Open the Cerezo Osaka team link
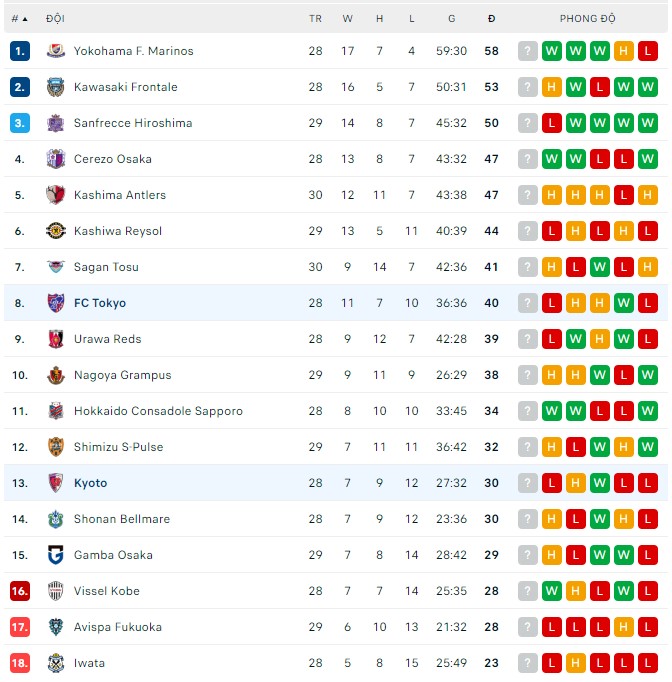The image size is (672, 682). click(113, 159)
